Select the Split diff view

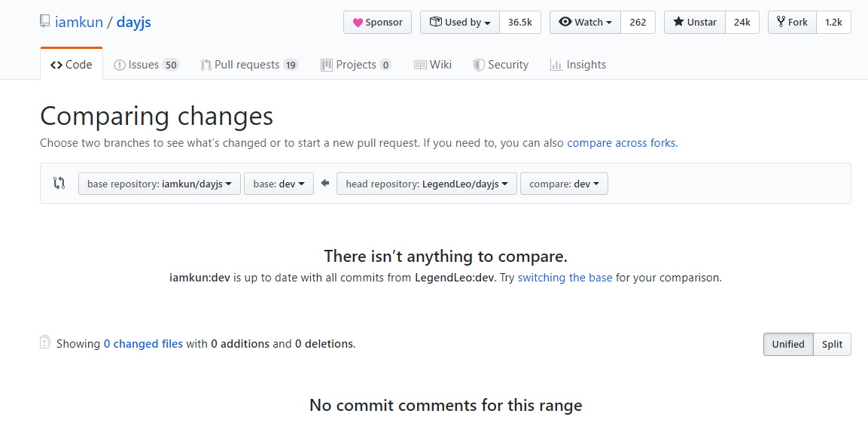click(x=832, y=344)
